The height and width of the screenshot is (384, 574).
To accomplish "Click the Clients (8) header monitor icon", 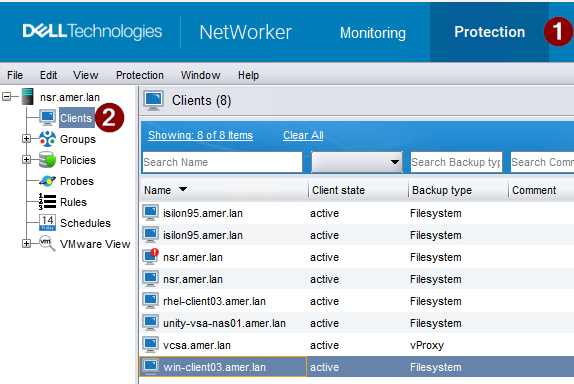I will tap(153, 101).
